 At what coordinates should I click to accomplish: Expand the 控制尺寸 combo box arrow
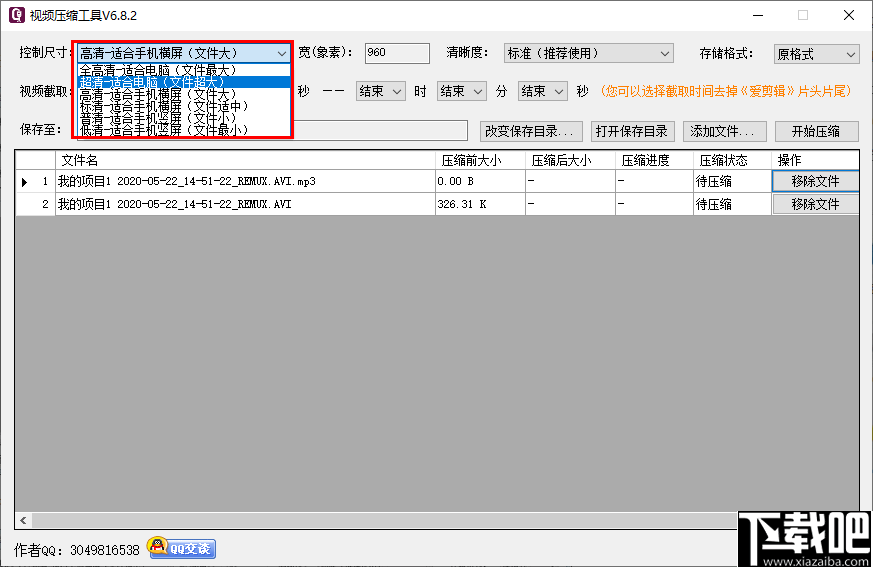pos(282,53)
